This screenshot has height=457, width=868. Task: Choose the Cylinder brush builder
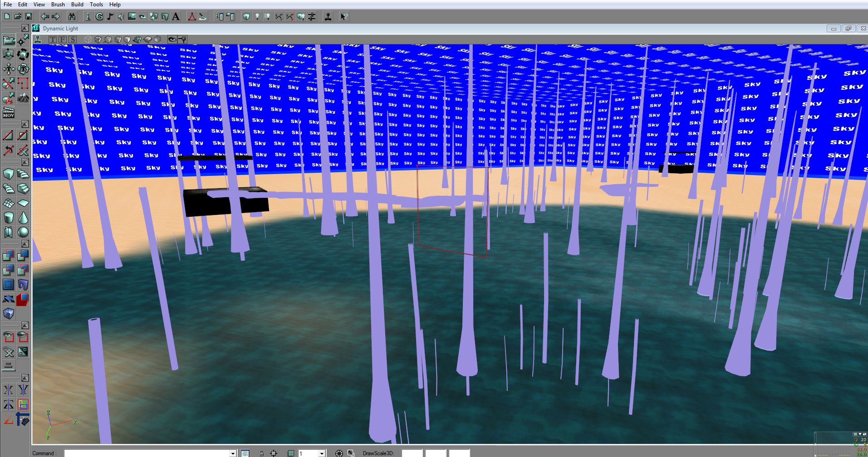[x=9, y=218]
